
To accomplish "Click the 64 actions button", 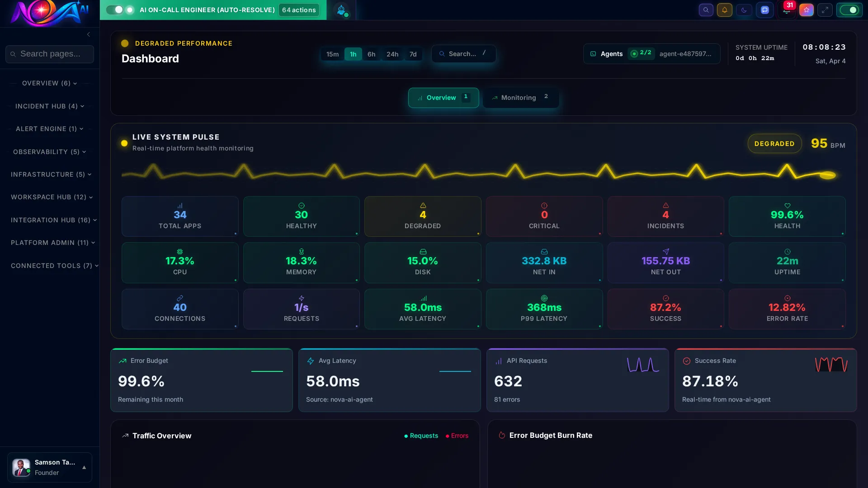I will [x=298, y=9].
